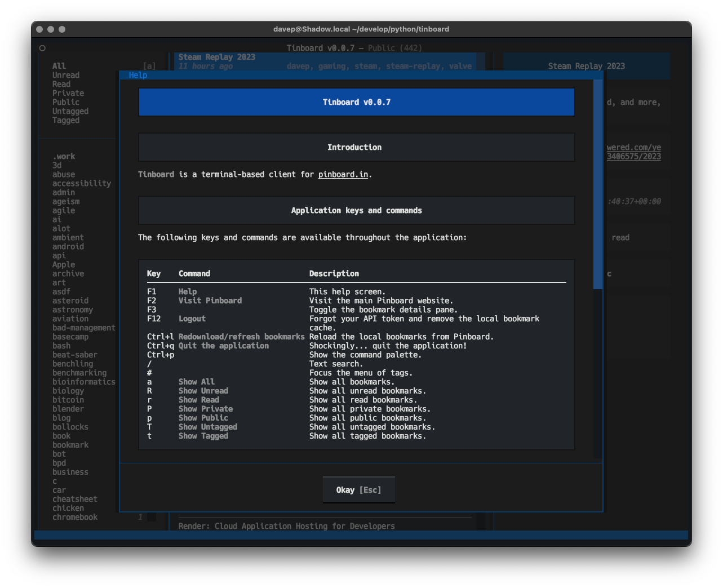Choose the asdf tag
Image resolution: width=723 pixels, height=588 pixels.
point(61,291)
